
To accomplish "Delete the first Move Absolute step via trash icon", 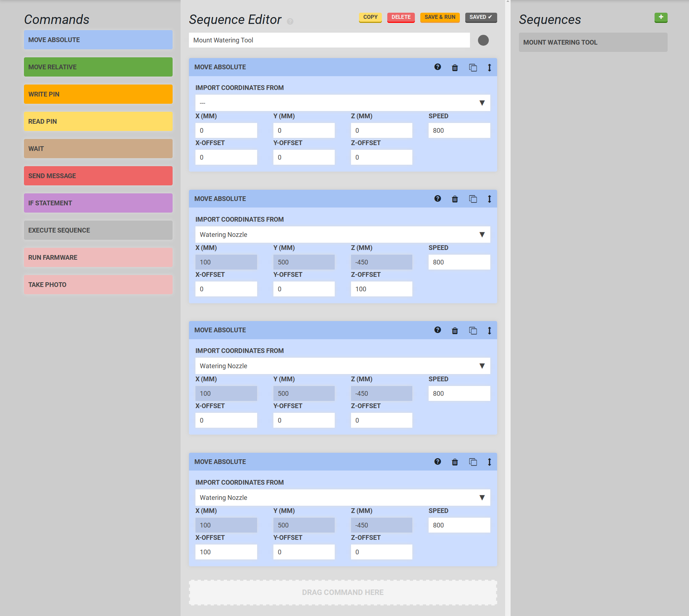I will pos(455,67).
